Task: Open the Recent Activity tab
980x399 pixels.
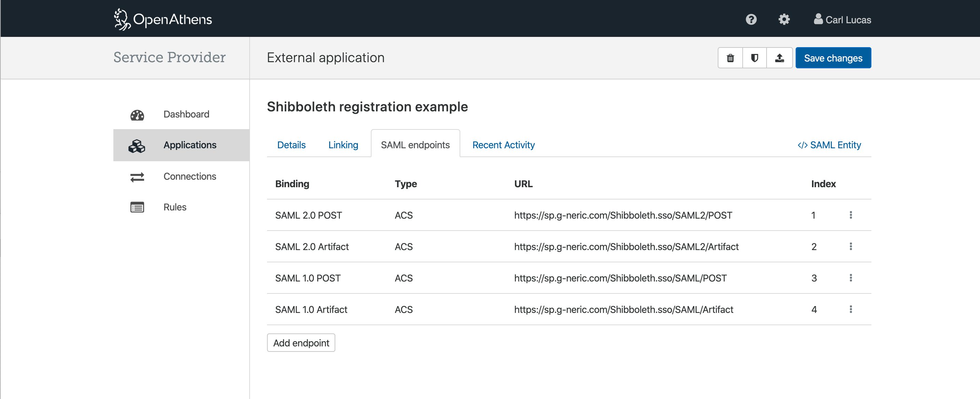Action: point(503,145)
